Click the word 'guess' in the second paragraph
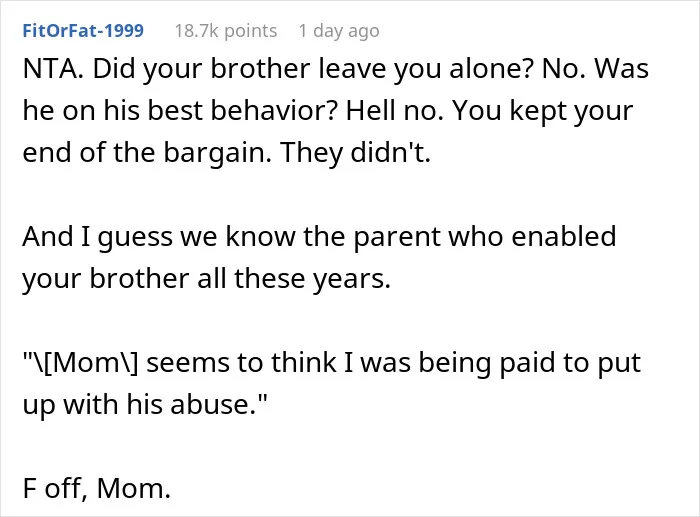The height and width of the screenshot is (517, 700). pos(135,238)
